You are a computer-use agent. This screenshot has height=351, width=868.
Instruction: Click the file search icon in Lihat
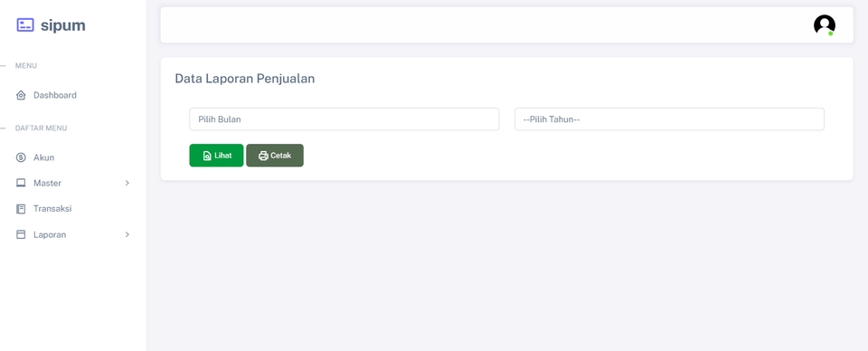pos(207,156)
